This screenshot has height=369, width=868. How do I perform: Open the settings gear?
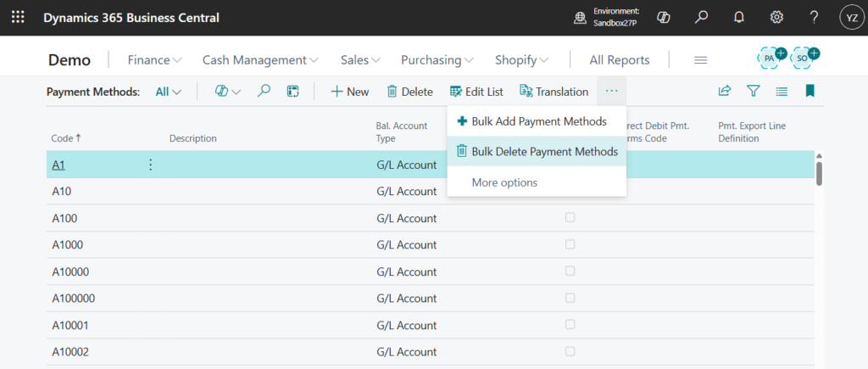pyautogui.click(x=776, y=18)
